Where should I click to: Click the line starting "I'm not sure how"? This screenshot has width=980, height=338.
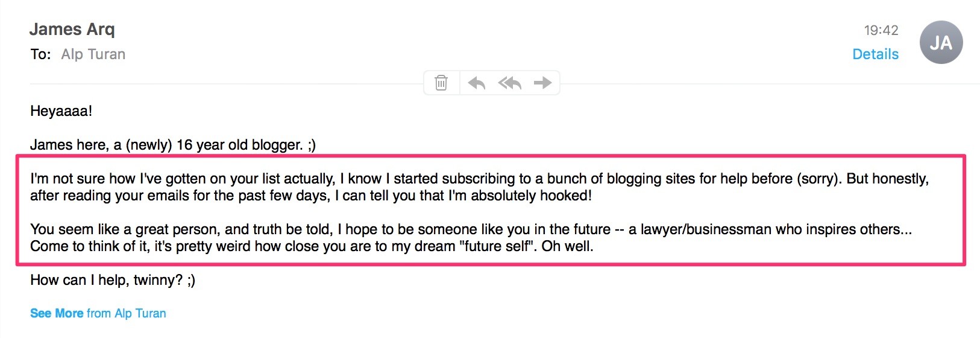point(479,179)
